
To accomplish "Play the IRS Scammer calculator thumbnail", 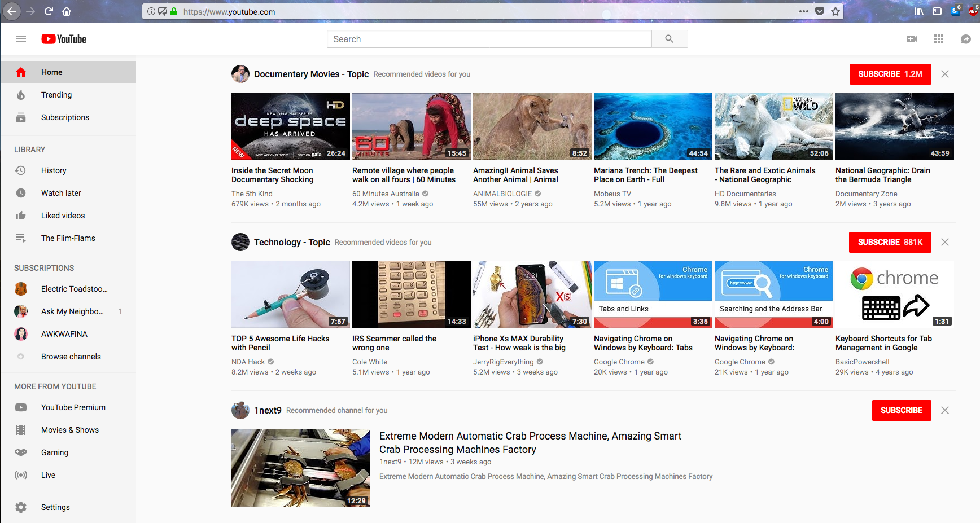I will tap(412, 295).
